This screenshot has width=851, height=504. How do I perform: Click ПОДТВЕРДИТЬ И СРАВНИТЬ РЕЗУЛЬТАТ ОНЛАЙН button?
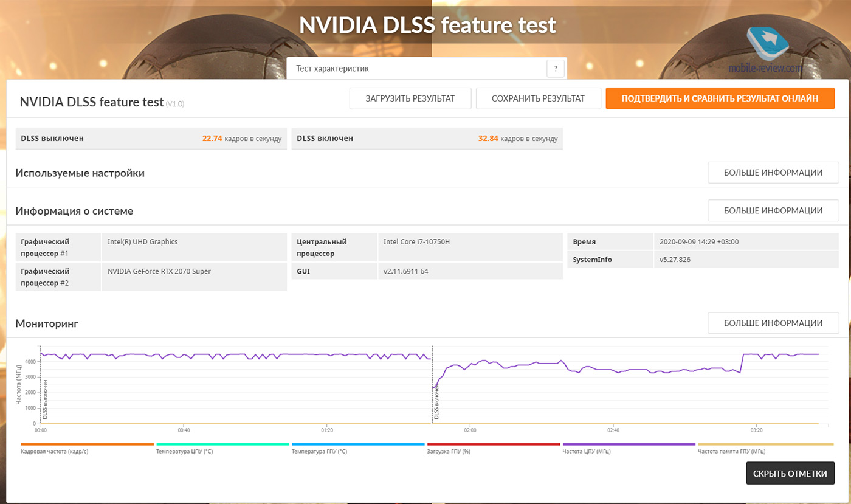coord(720,98)
